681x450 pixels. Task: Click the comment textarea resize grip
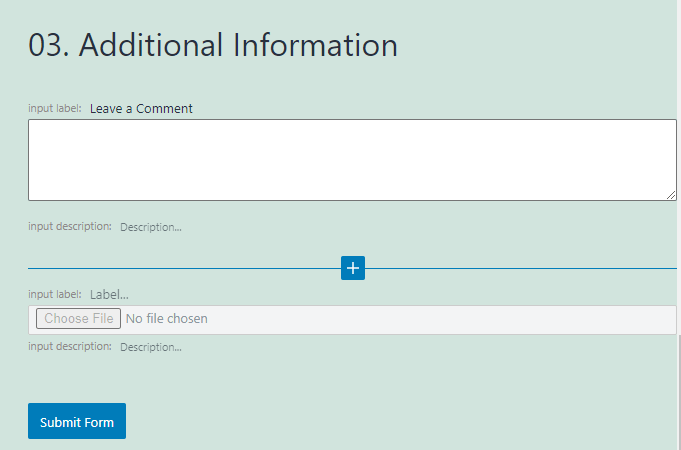(x=671, y=195)
